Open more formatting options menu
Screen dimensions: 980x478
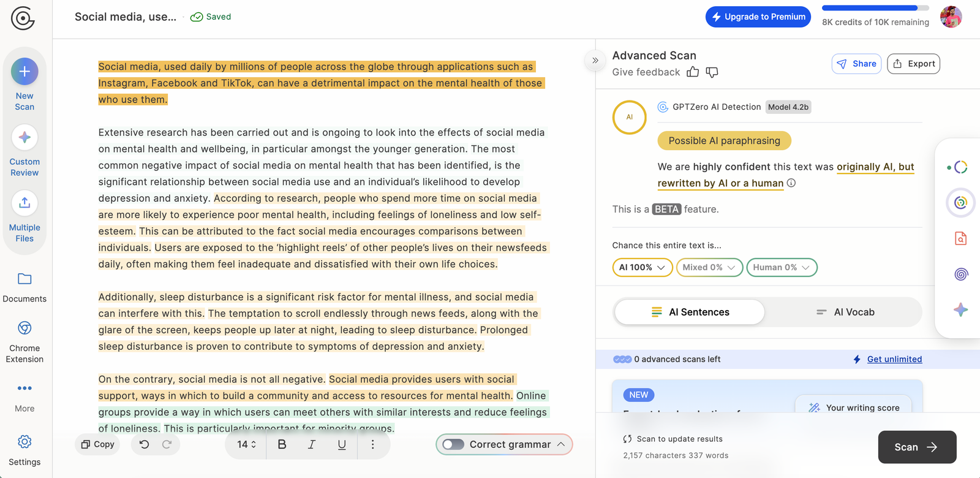click(x=372, y=444)
